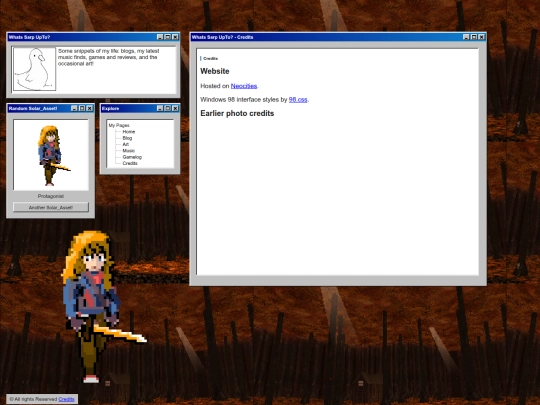The height and width of the screenshot is (405, 540).
Task: Click the Website heading text
Action: pos(215,71)
